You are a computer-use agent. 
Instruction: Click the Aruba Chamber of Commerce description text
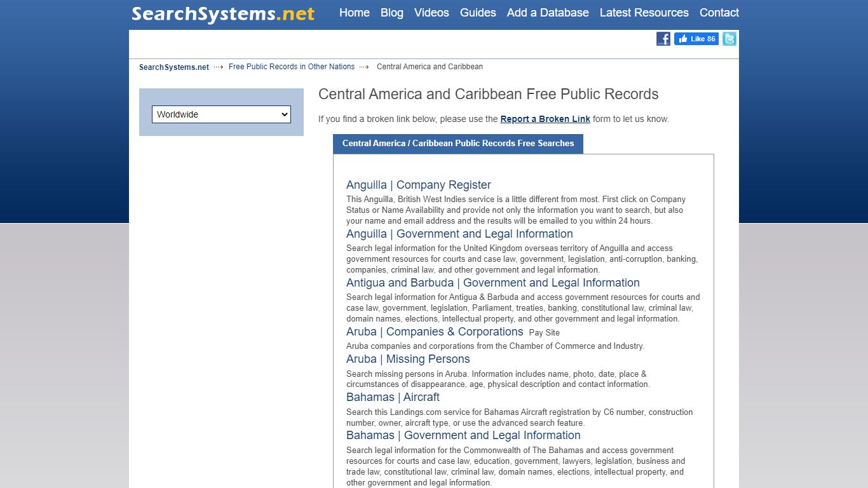coord(495,346)
